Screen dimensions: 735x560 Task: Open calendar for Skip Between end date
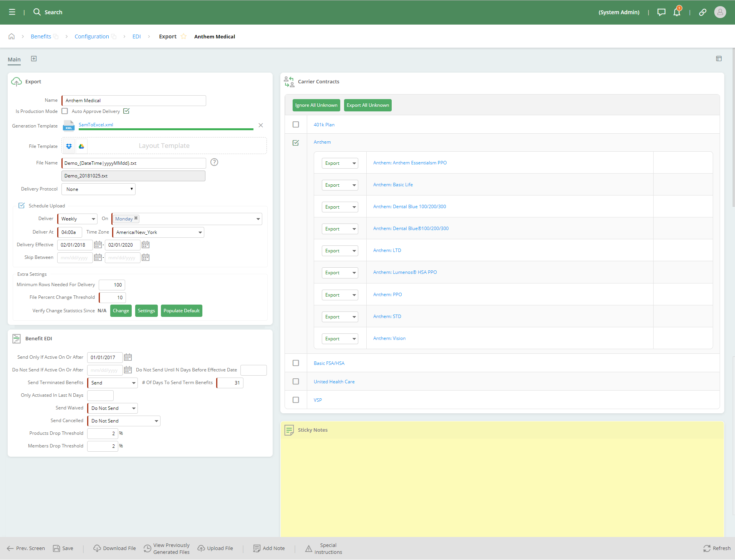pyautogui.click(x=146, y=258)
